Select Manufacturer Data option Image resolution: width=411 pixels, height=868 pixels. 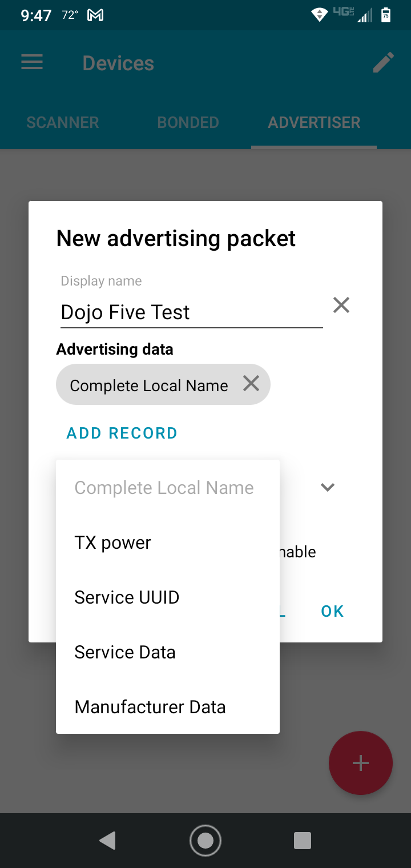(150, 707)
